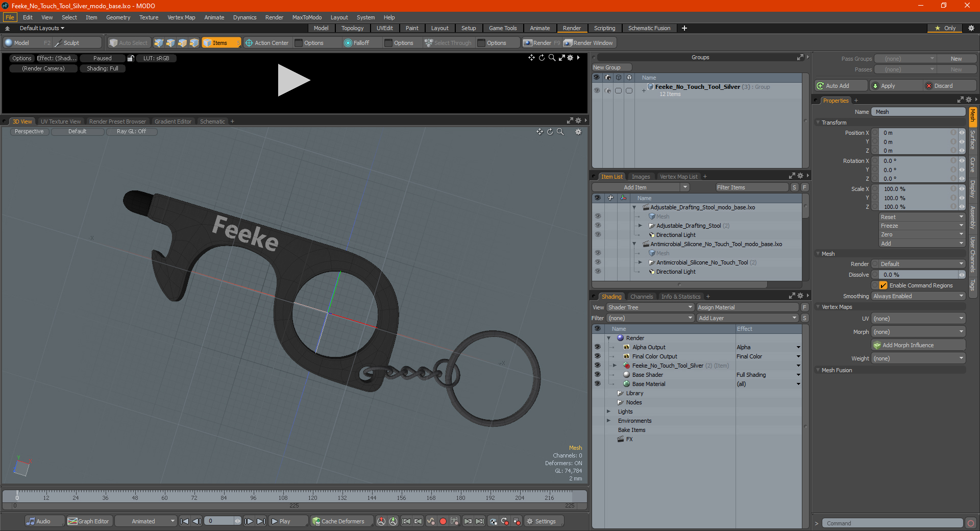Open the Smoothing Always Enabled dropdown
Image resolution: width=980 pixels, height=531 pixels.
pyautogui.click(x=918, y=296)
